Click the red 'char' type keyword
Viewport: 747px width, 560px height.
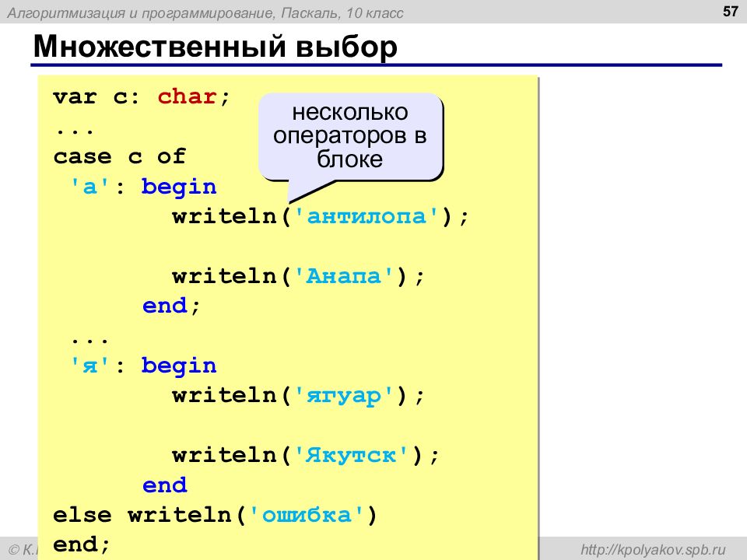188,96
